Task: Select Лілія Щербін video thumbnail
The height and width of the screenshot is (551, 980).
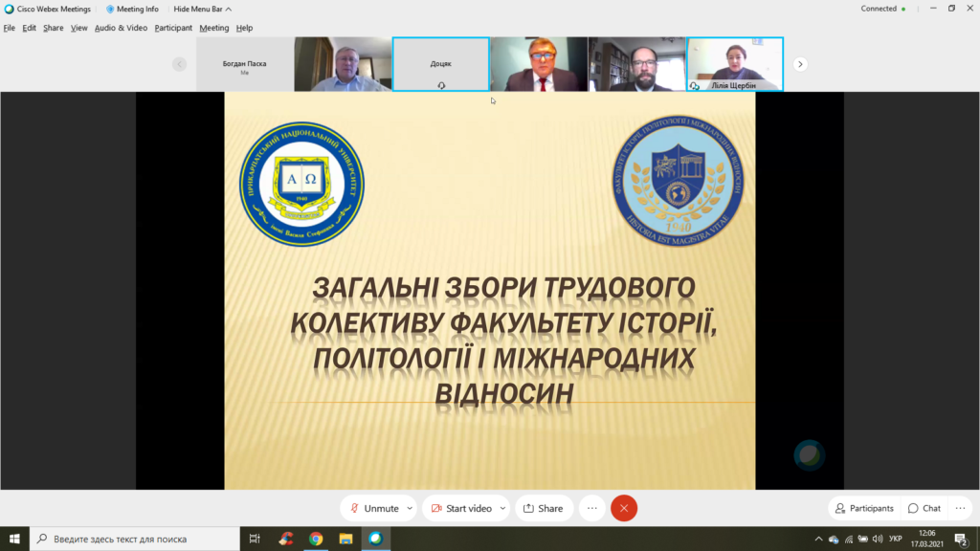Action: [x=735, y=64]
